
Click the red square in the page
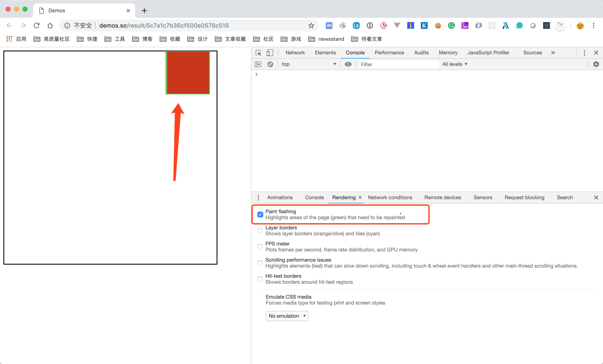click(x=188, y=73)
